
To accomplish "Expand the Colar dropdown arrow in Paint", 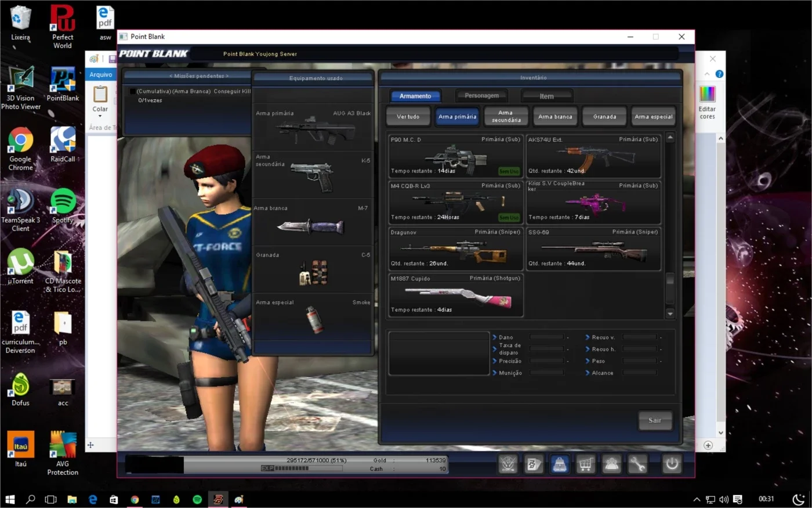I will pyautogui.click(x=100, y=116).
